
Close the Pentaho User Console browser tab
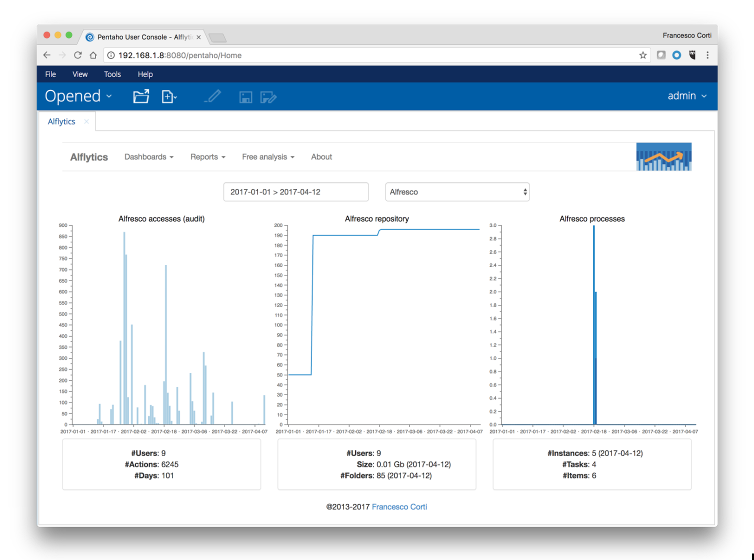(198, 37)
